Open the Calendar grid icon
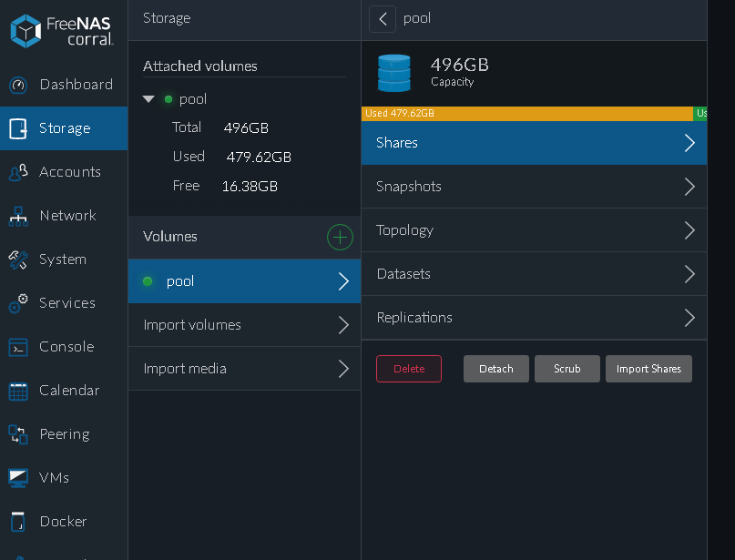The image size is (735, 560). click(x=18, y=391)
